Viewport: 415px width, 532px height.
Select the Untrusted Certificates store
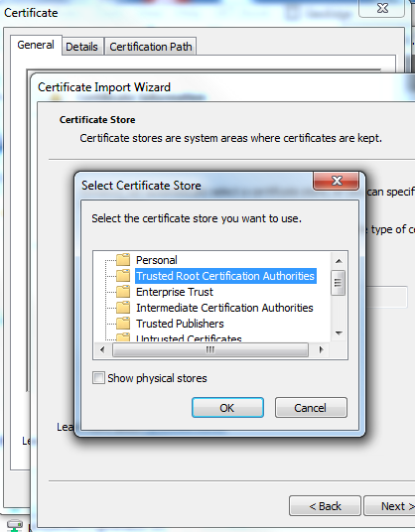click(x=189, y=337)
